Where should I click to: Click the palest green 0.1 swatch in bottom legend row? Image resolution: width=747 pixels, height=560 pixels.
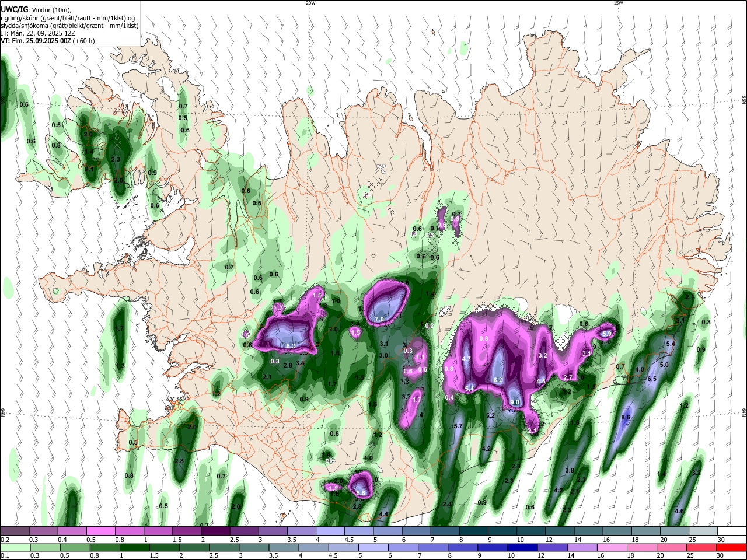point(15,547)
